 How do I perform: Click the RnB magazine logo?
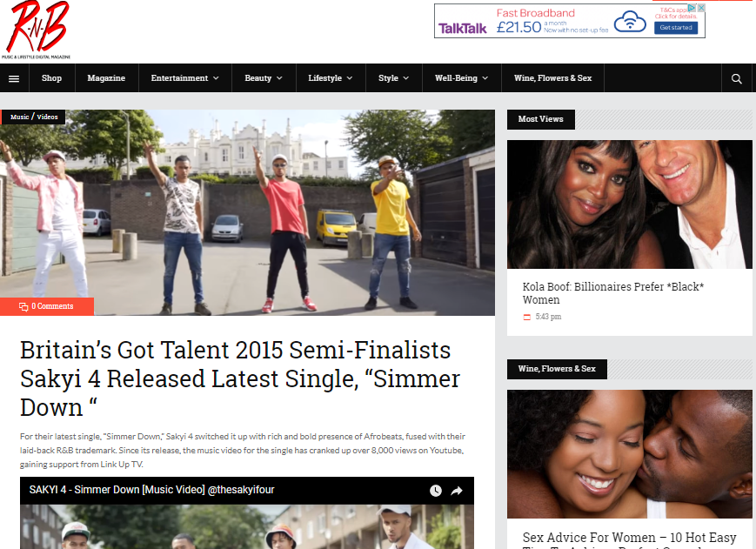tap(36, 30)
